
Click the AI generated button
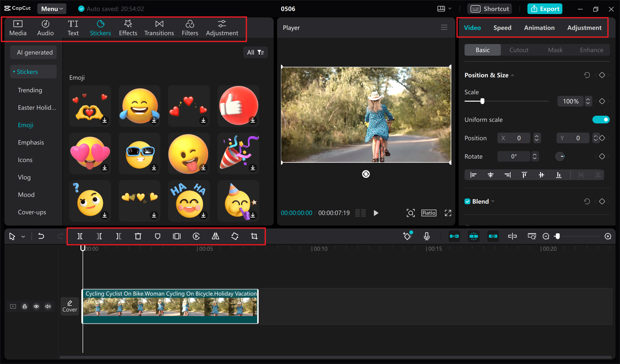click(x=34, y=52)
